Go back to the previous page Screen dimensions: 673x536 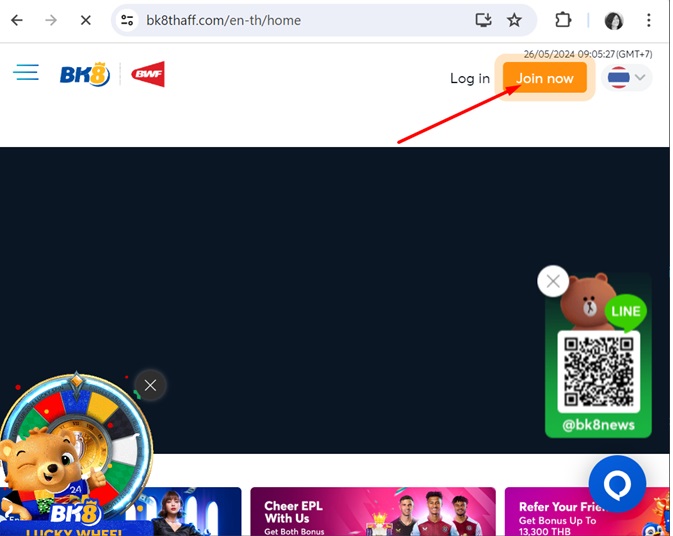[x=17, y=20]
